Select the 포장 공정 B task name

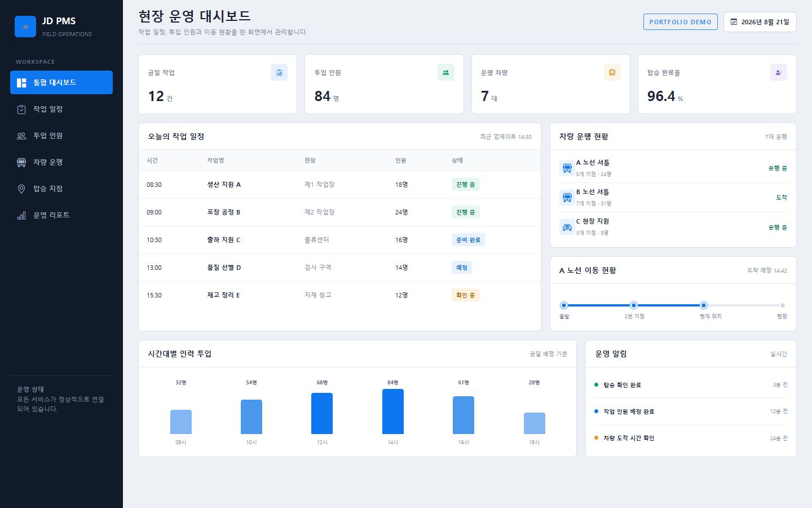tap(224, 212)
